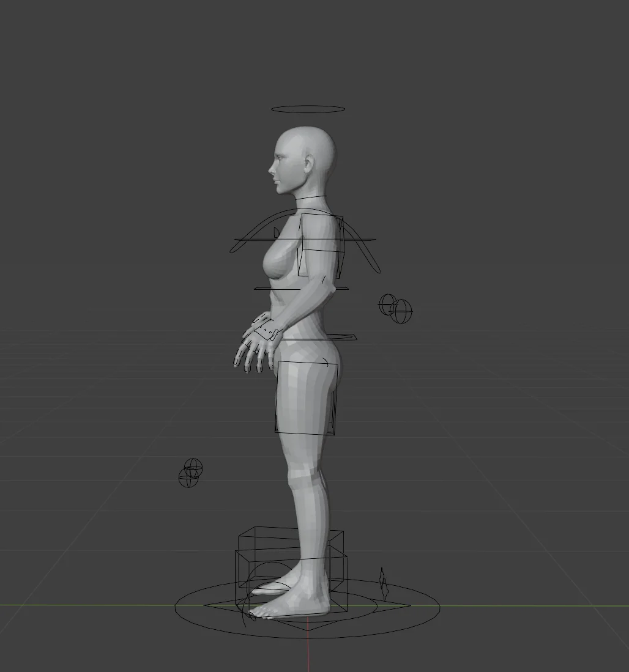Select the sphere controller left of the knees
The height and width of the screenshot is (672, 629).
click(x=192, y=474)
